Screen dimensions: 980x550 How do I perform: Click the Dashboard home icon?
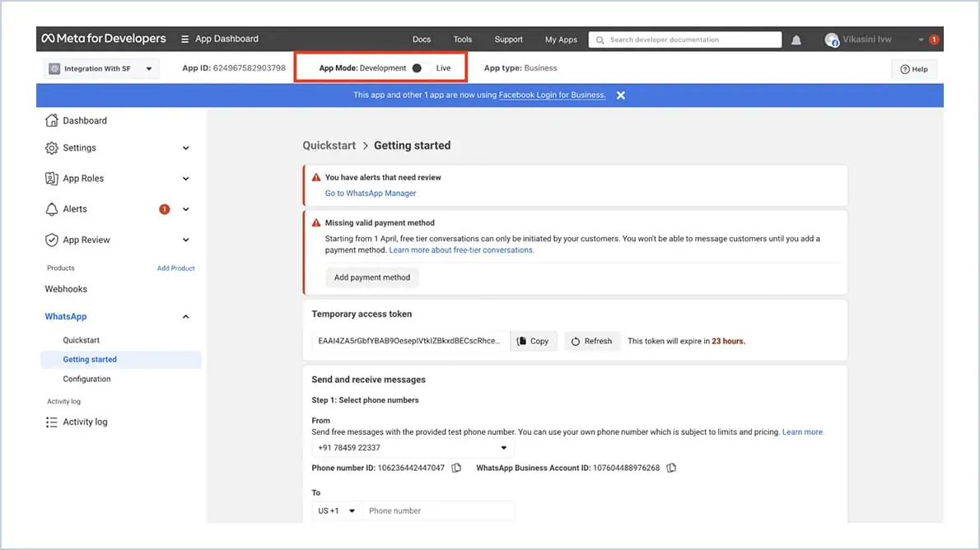pos(51,121)
